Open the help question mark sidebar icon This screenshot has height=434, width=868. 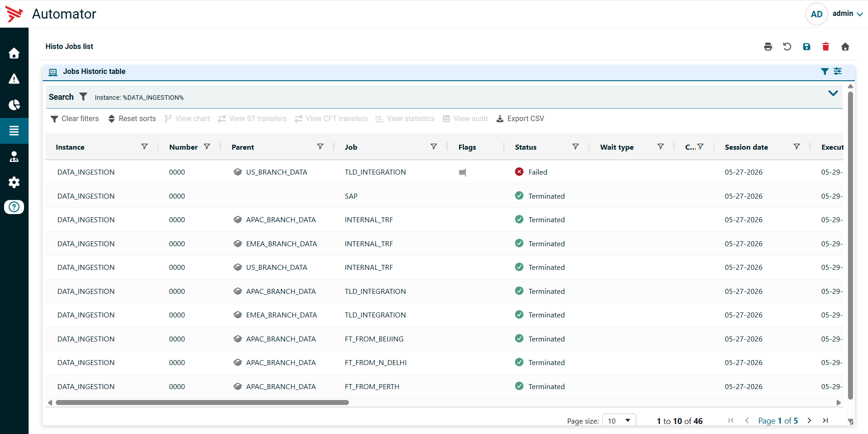point(14,207)
